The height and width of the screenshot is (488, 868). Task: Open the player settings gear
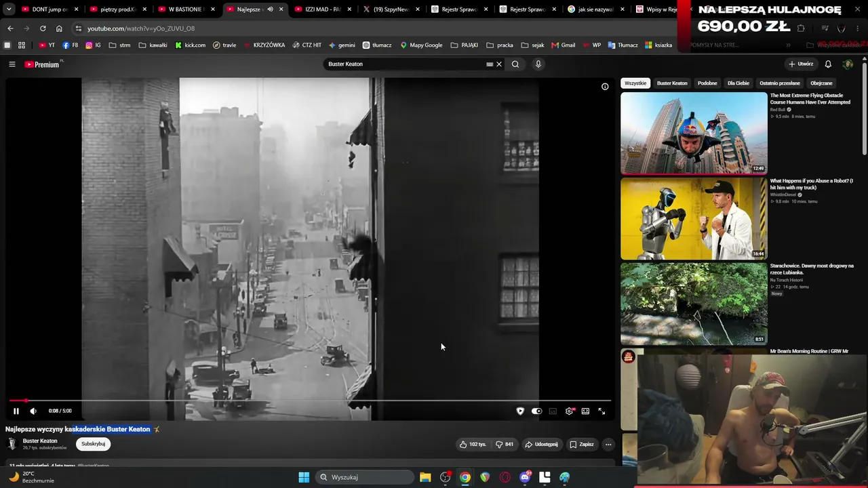[569, 411]
